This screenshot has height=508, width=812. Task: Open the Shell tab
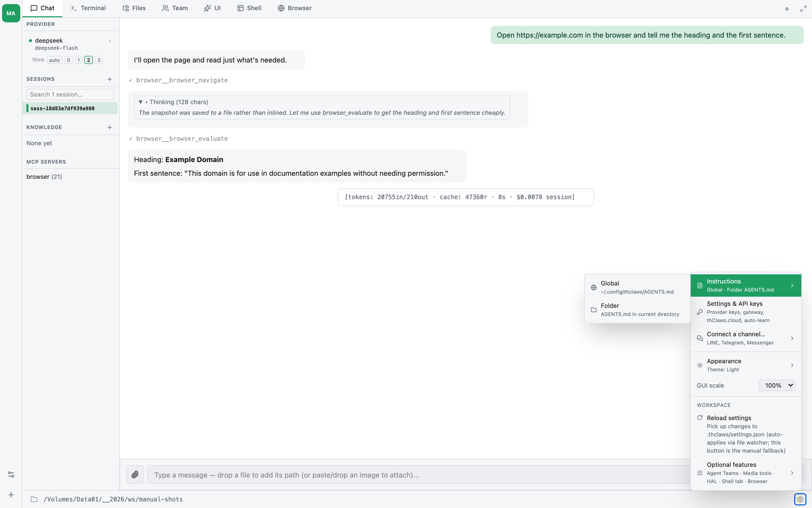click(249, 8)
